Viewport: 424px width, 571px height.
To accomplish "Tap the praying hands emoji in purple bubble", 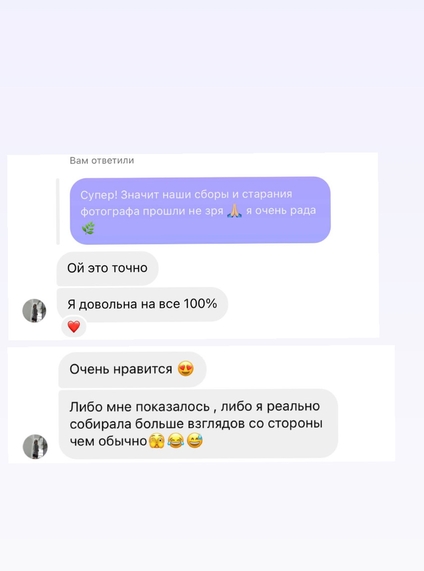I will pos(234,210).
